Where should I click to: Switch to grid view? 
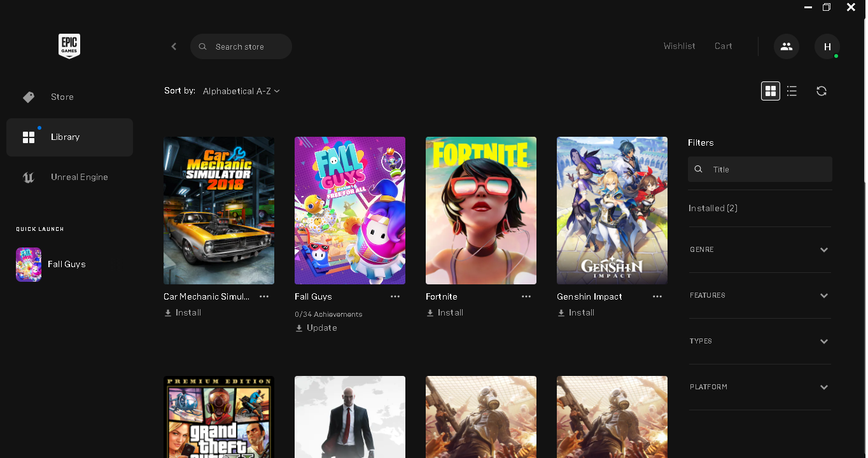point(771,91)
